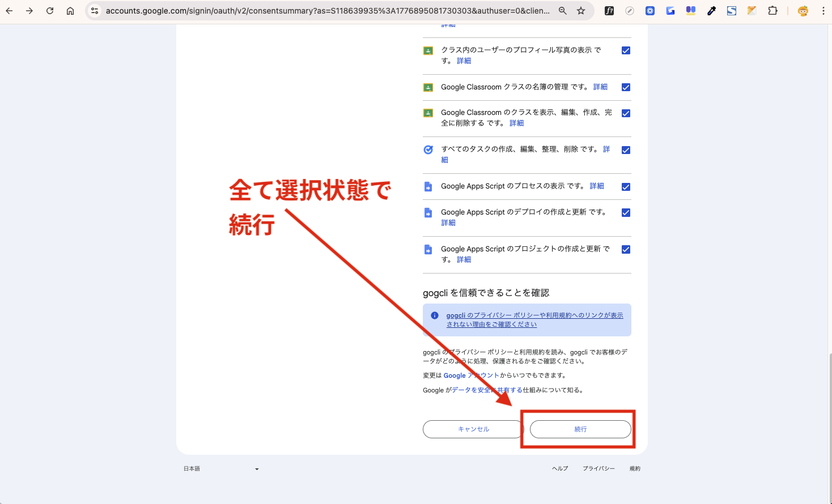832x504 pixels.
Task: Open 詳細 for Apps Script project permission
Action: click(464, 259)
